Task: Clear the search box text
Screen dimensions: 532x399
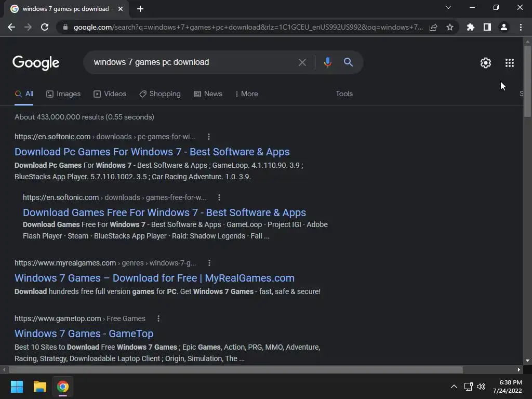Action: (302, 62)
